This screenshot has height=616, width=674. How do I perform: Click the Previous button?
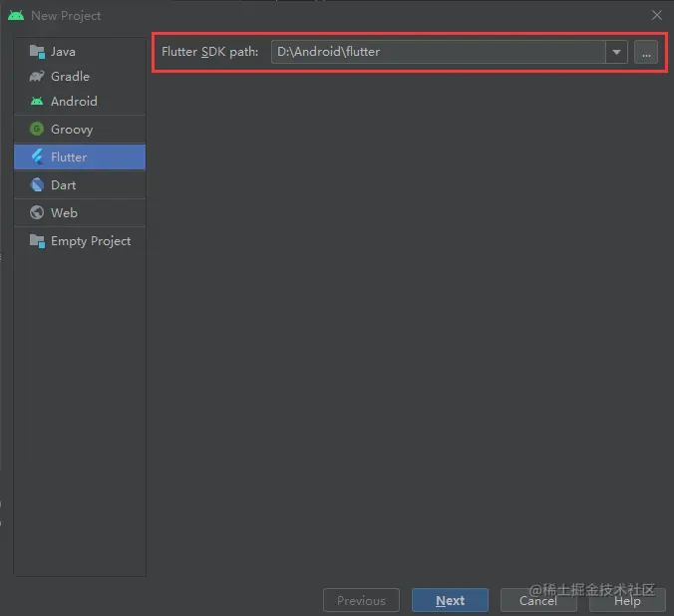pos(361,600)
